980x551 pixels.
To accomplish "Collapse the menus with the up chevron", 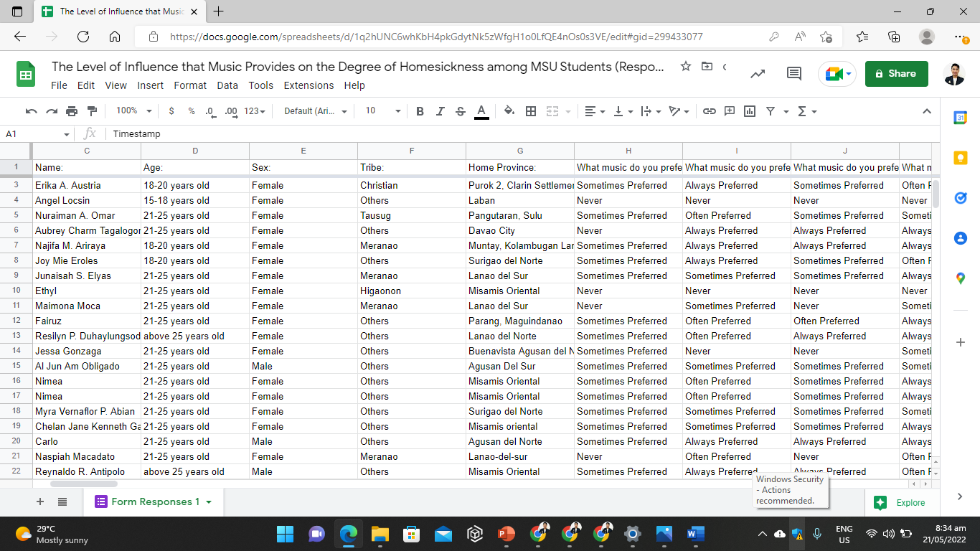I will pos(927,111).
